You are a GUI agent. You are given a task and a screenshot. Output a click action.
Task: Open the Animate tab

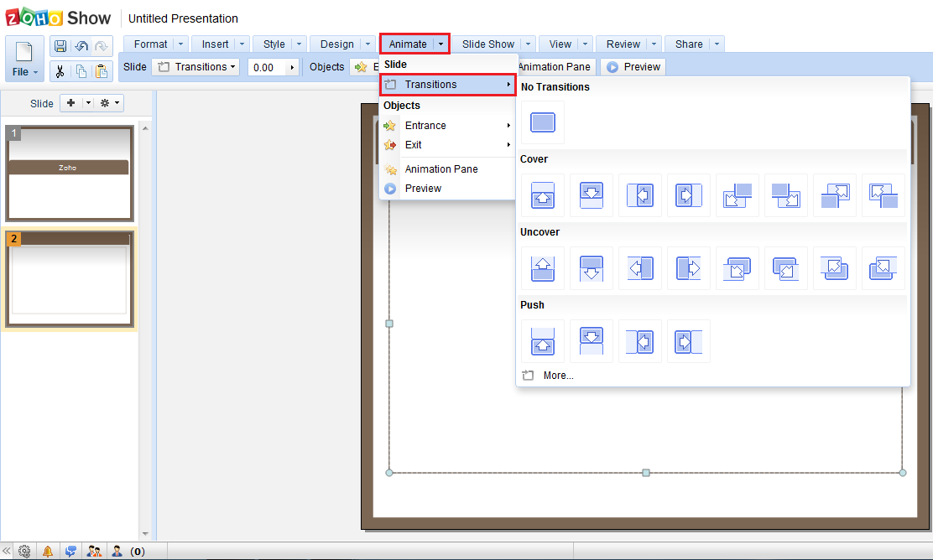pyautogui.click(x=408, y=44)
